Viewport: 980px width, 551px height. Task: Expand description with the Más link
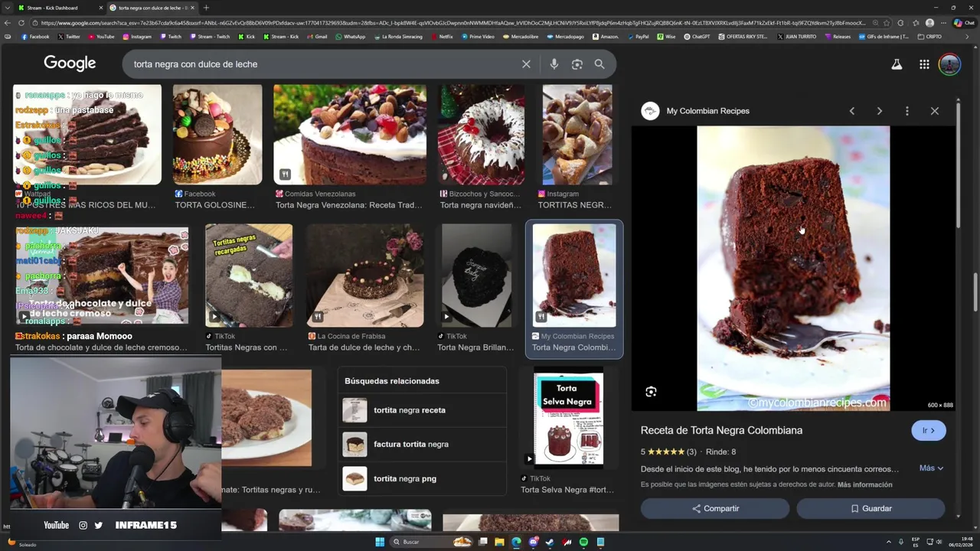(x=931, y=468)
